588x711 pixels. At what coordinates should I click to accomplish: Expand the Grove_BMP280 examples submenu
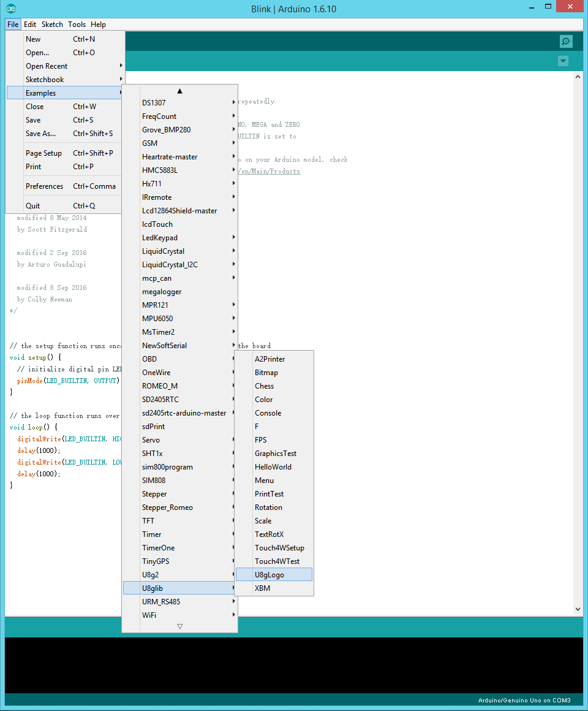tap(180, 130)
